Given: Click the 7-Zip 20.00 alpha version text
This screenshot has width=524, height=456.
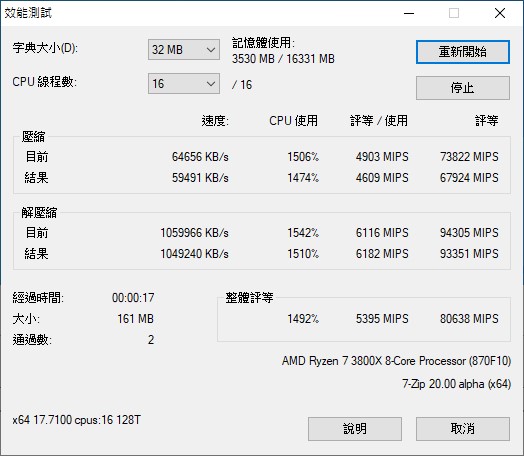Looking at the screenshot, I should point(456,384).
